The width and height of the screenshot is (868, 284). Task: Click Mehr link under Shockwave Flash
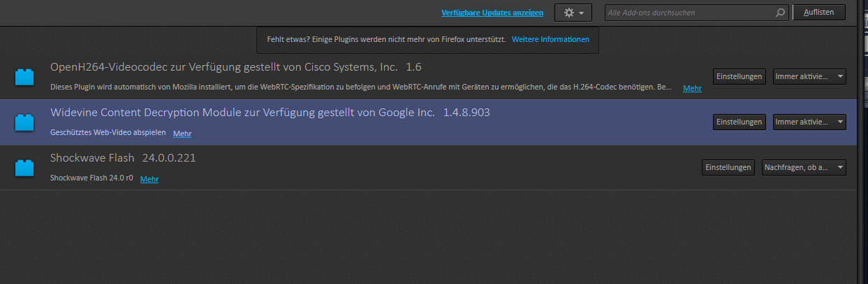(149, 179)
